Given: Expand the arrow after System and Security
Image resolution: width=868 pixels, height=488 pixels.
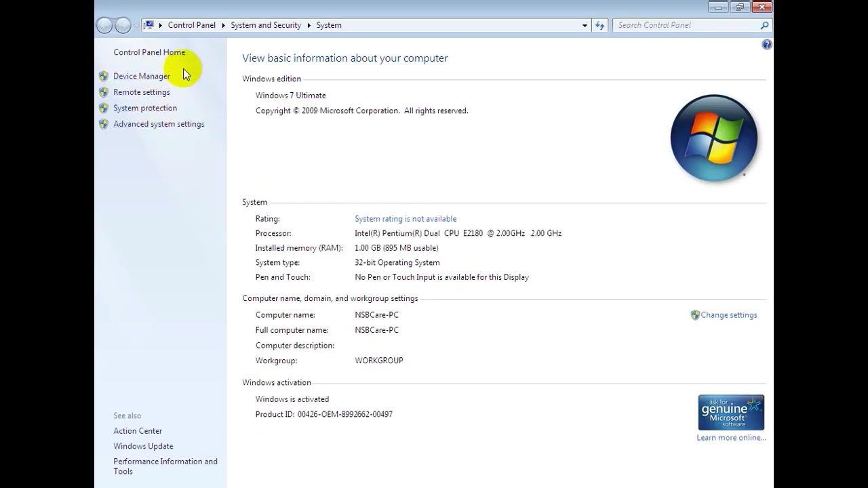Looking at the screenshot, I should (309, 25).
